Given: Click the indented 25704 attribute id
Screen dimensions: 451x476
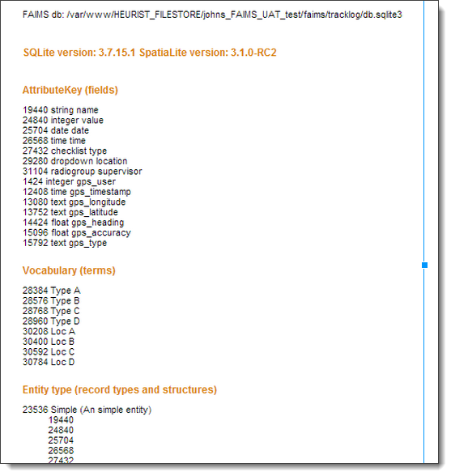Looking at the screenshot, I should 61,440.
